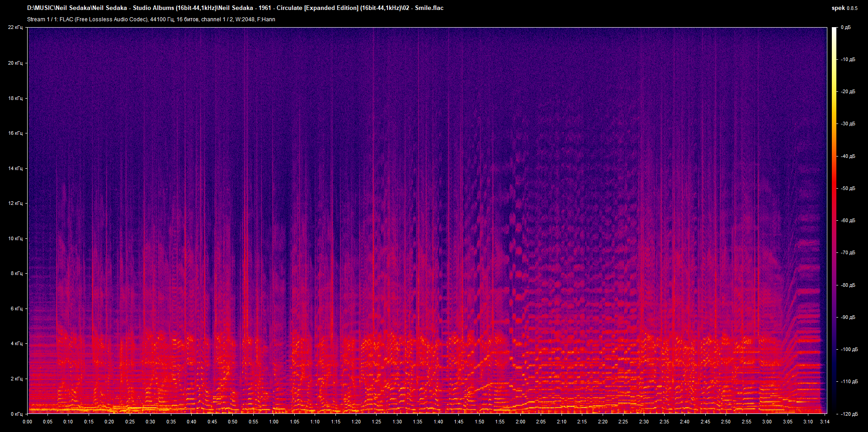Click the '1:50' time axis label
The height and width of the screenshot is (432, 868).
coord(479,422)
